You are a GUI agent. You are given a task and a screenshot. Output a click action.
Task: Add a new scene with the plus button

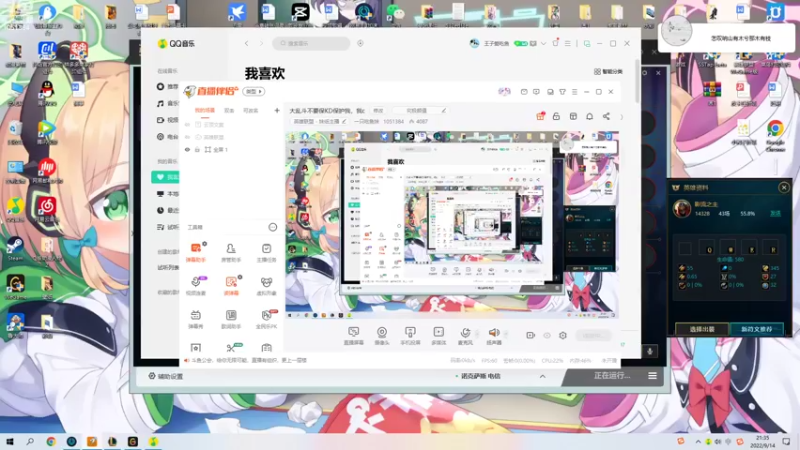[x=277, y=110]
